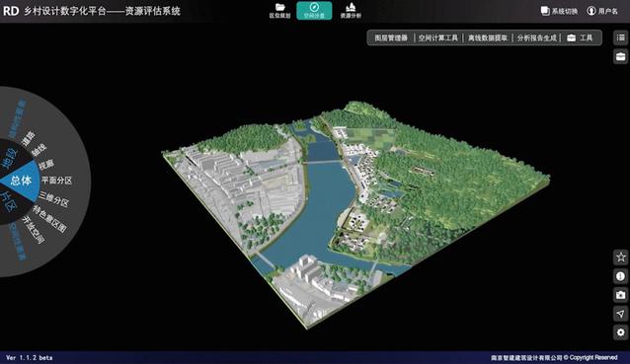The image size is (630, 364).
Task: Click 分析报告生成 report generation
Action: (x=537, y=37)
